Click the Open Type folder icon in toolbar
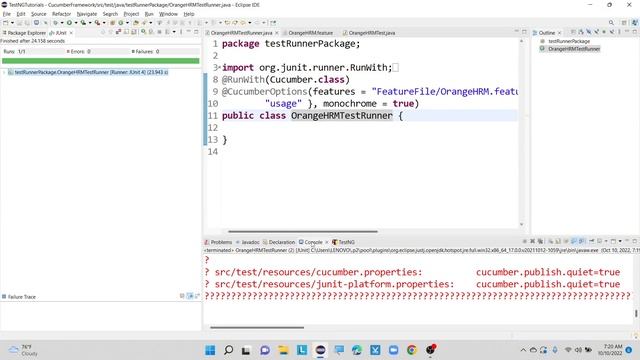The width and height of the screenshot is (640, 360). [136, 23]
